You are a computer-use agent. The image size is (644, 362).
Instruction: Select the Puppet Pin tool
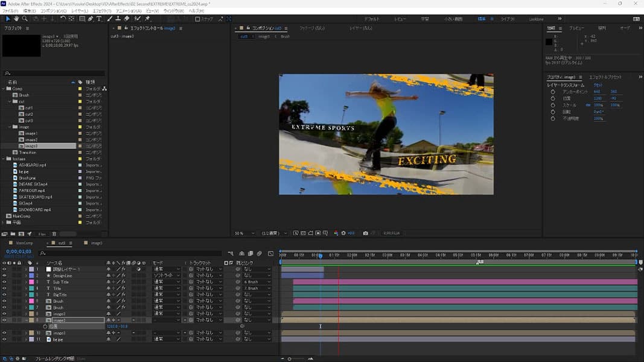pos(148,19)
